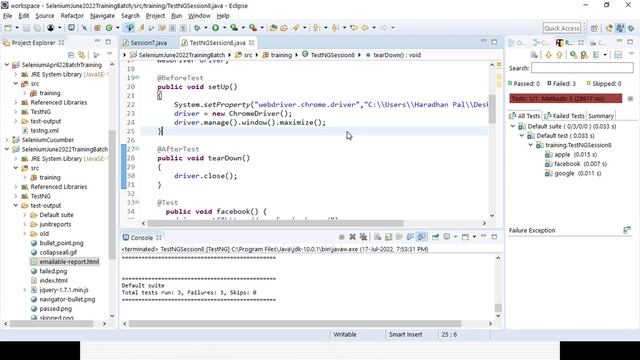This screenshot has width=640, height=360.
Task: Click the red TestNG progress bar
Action: (x=565, y=98)
